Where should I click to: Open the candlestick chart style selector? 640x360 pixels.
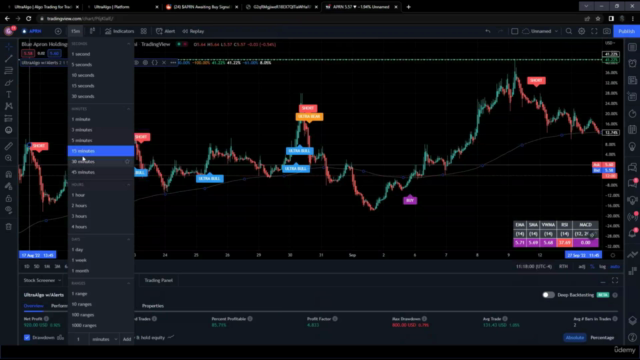pos(92,31)
